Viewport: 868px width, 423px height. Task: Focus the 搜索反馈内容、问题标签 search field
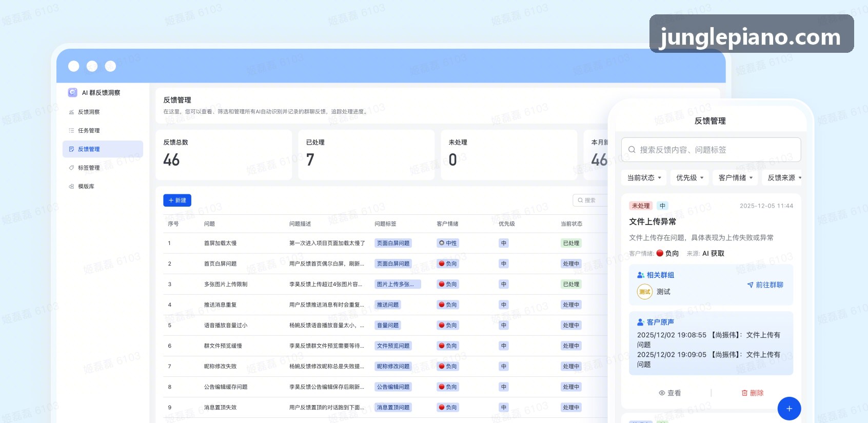(711, 150)
